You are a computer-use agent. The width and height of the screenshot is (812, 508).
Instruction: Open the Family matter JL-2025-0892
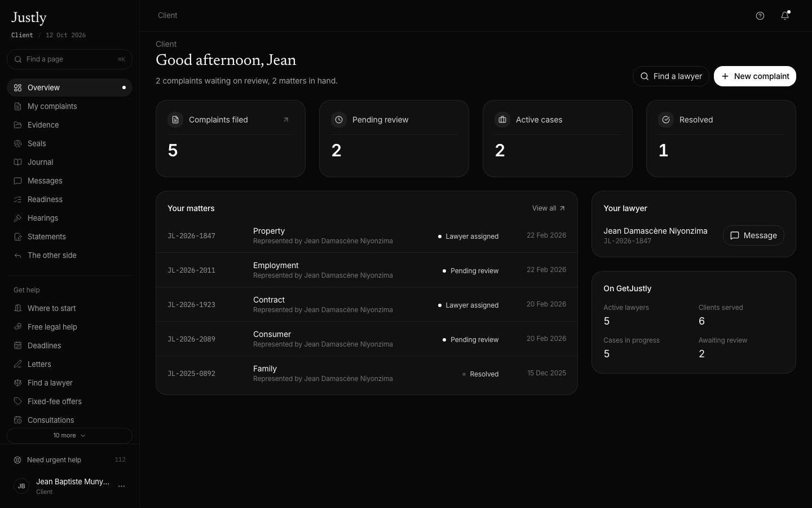coord(367,373)
